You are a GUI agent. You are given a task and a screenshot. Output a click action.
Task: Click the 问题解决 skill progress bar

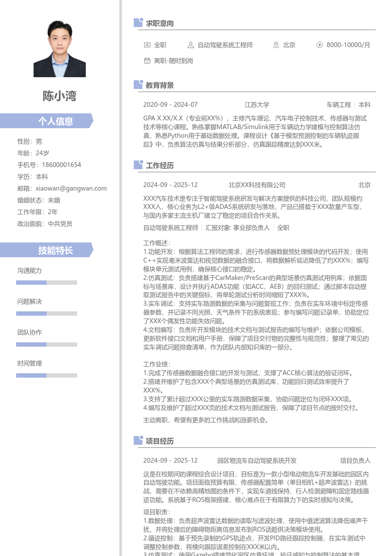46,313
